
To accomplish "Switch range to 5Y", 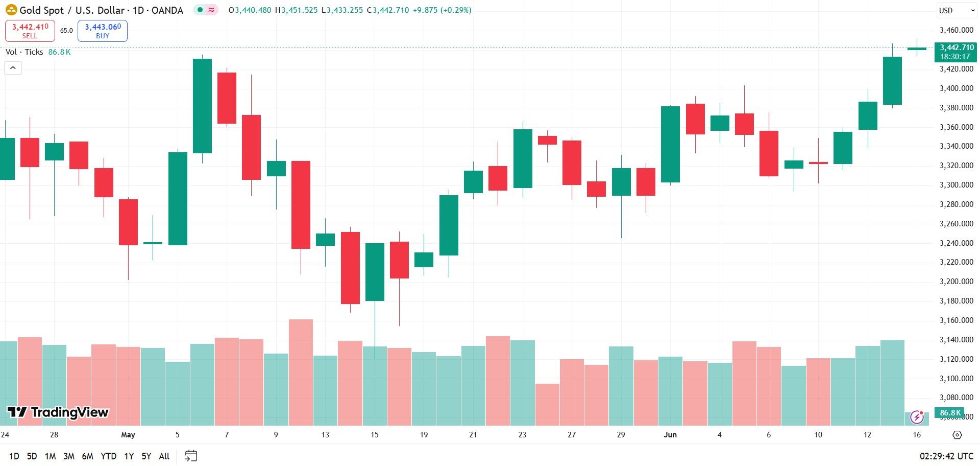I will [146, 456].
